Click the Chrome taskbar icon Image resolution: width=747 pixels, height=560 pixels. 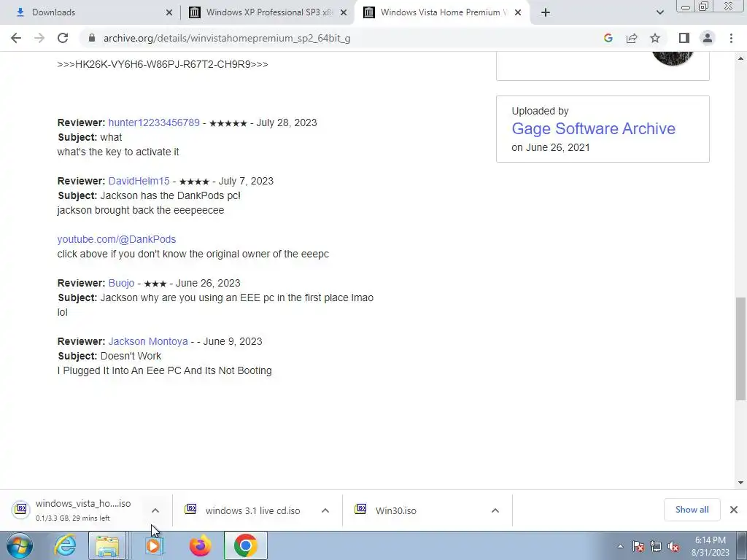pyautogui.click(x=245, y=545)
